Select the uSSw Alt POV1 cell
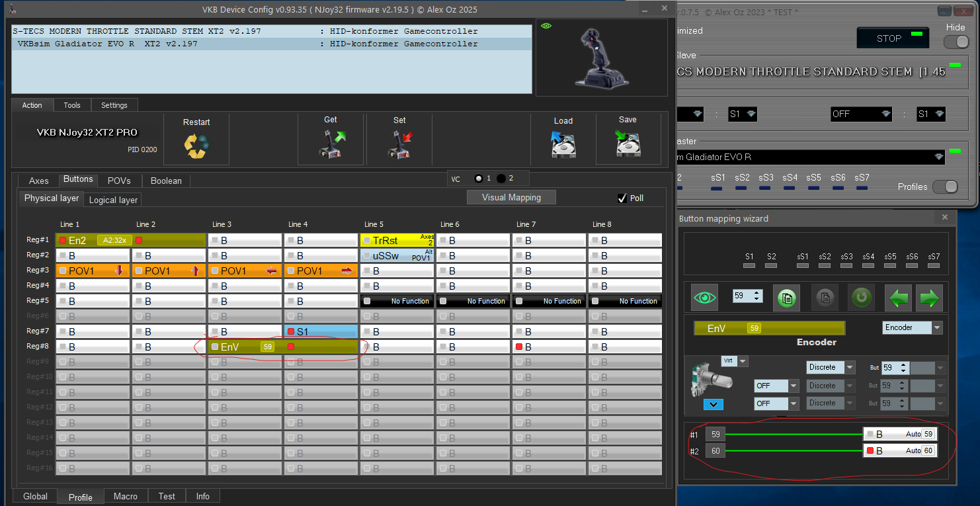 (397, 255)
